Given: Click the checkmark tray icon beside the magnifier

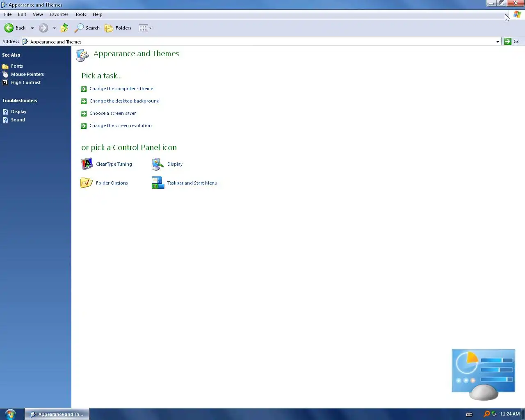Looking at the screenshot, I should (x=494, y=414).
